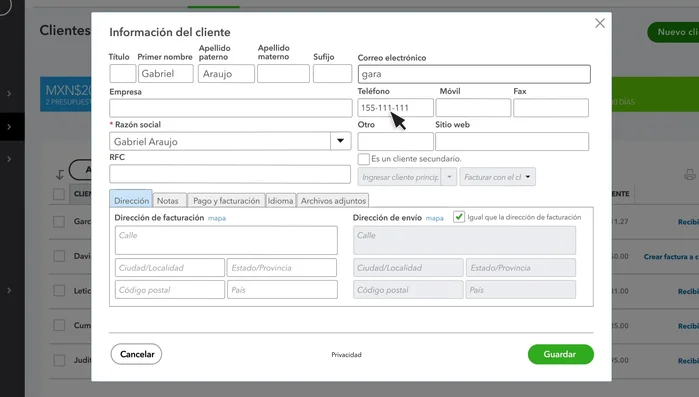699x397 pixels.
Task: Click the Guardar button
Action: [x=560, y=354]
